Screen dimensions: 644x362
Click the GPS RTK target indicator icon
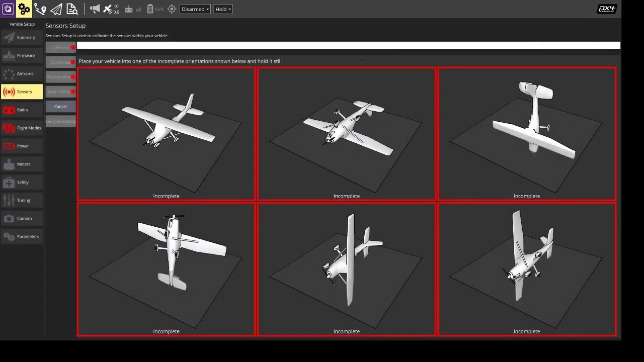pyautogui.click(x=172, y=9)
